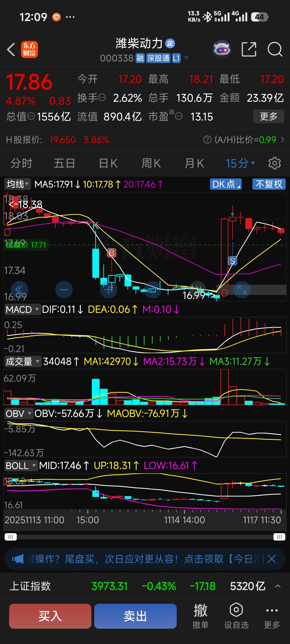Screen dimensions: 290x644
Task: Expand H股 A/H ratio right chevron
Action: tap(282, 140)
